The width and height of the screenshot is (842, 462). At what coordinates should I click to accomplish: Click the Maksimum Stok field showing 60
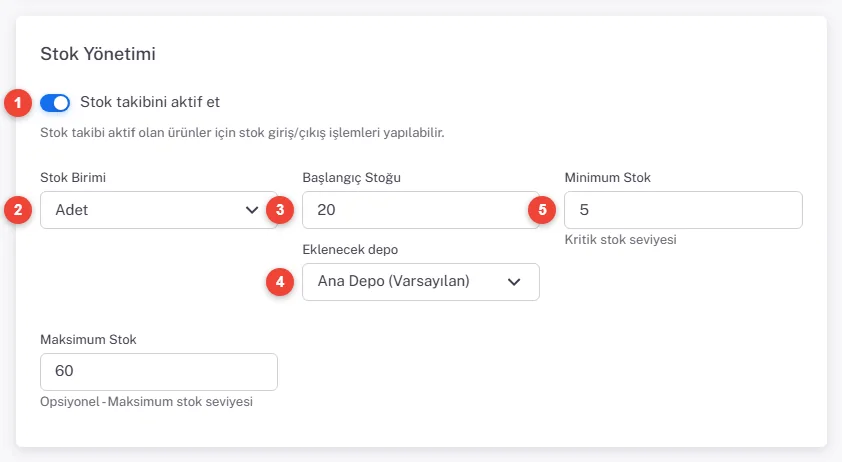(159, 372)
